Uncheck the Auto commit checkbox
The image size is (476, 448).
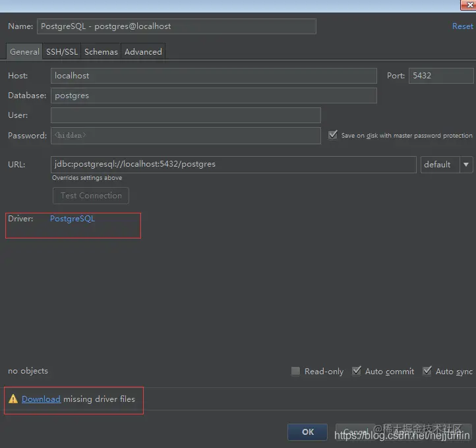(x=357, y=371)
